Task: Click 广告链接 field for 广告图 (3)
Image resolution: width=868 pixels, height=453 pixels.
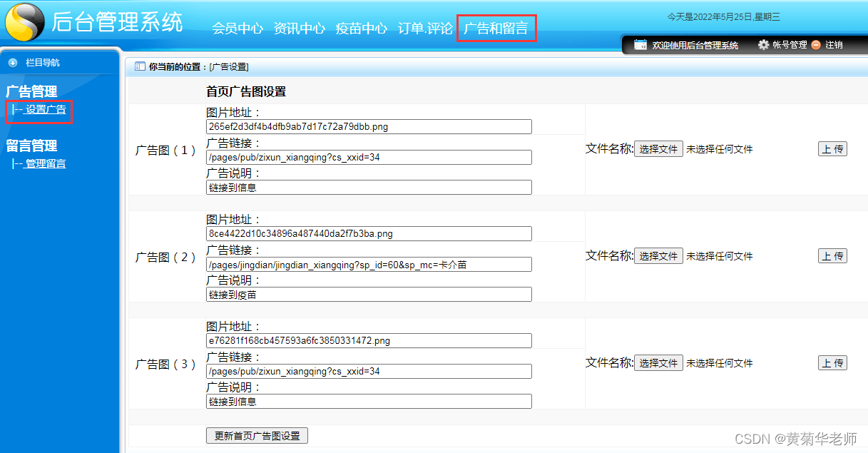Action: [369, 372]
